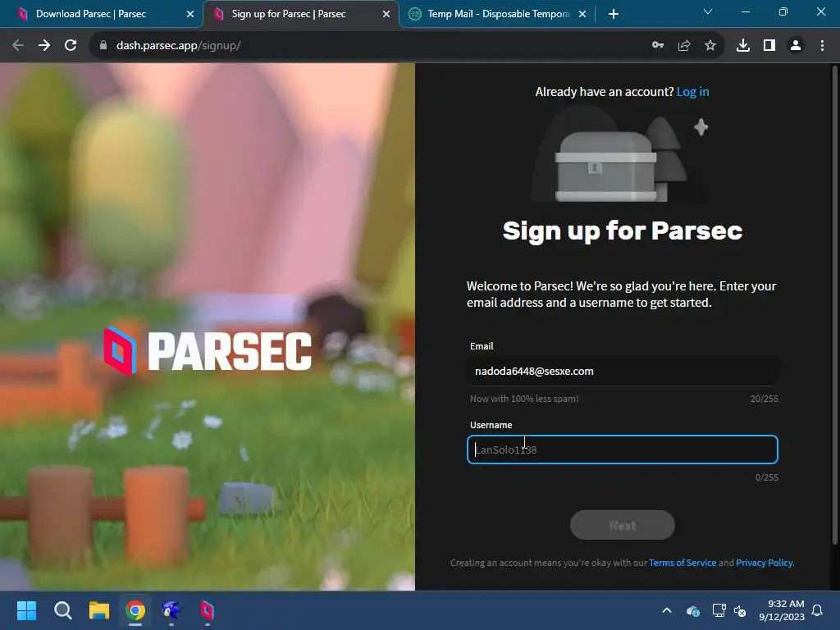Open the Privacy Policy link

coord(764,563)
